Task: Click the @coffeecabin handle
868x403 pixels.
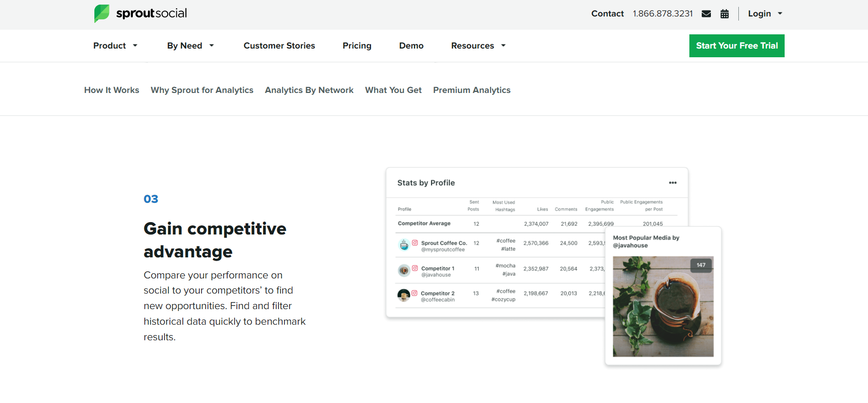Action: click(x=438, y=300)
